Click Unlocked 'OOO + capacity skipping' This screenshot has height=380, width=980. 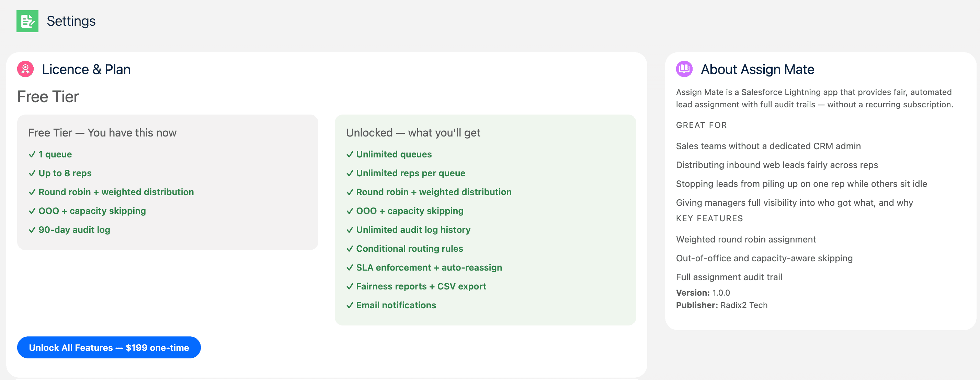point(405,211)
